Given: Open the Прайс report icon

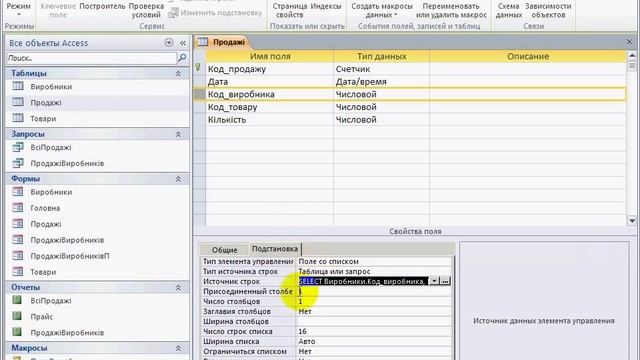Looking at the screenshot, I should click(x=17, y=316).
